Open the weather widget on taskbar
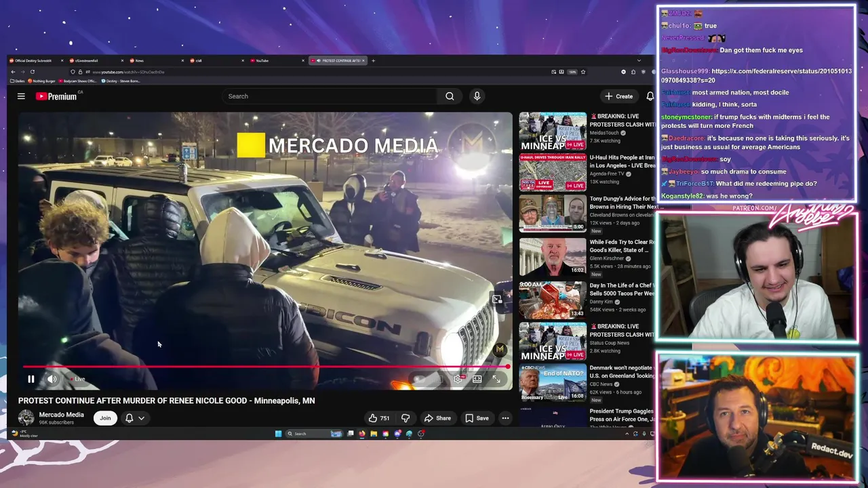 tap(24, 434)
